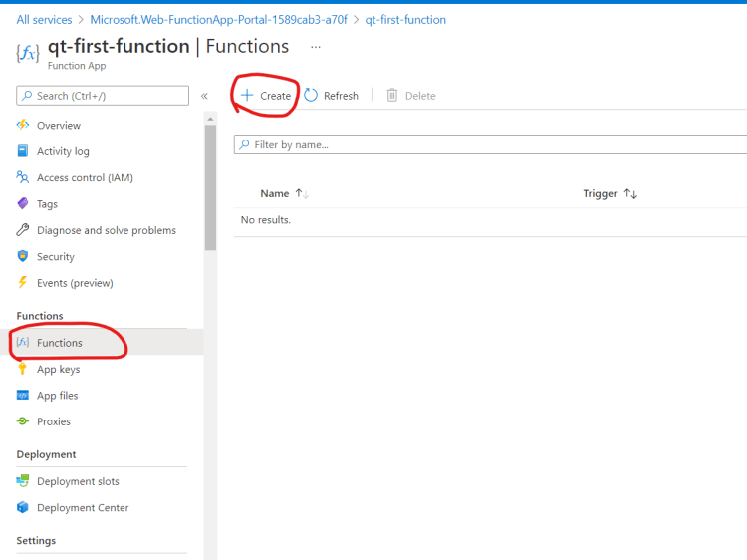747x560 pixels.
Task: Click the purple Tags icon
Action: 22,203
